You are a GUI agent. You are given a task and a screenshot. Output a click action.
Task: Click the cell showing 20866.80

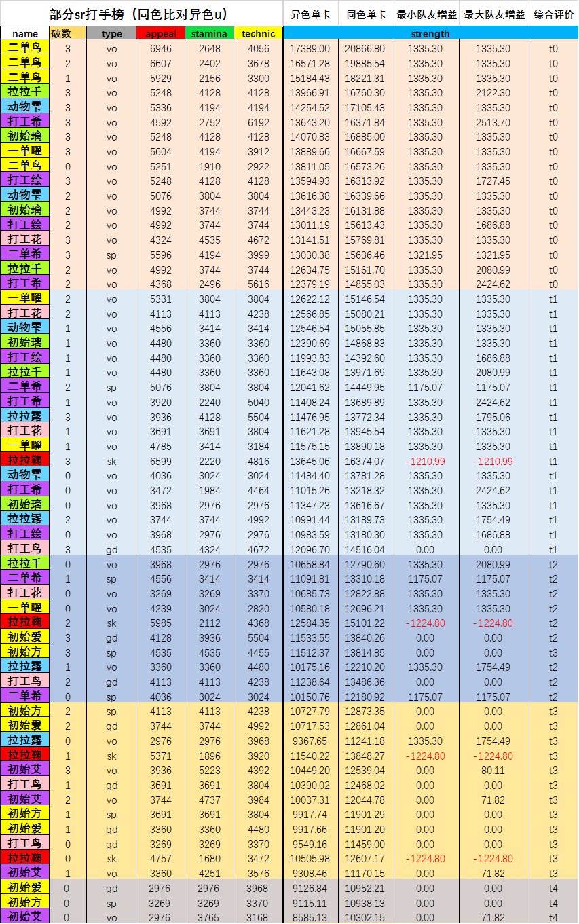pos(365,48)
